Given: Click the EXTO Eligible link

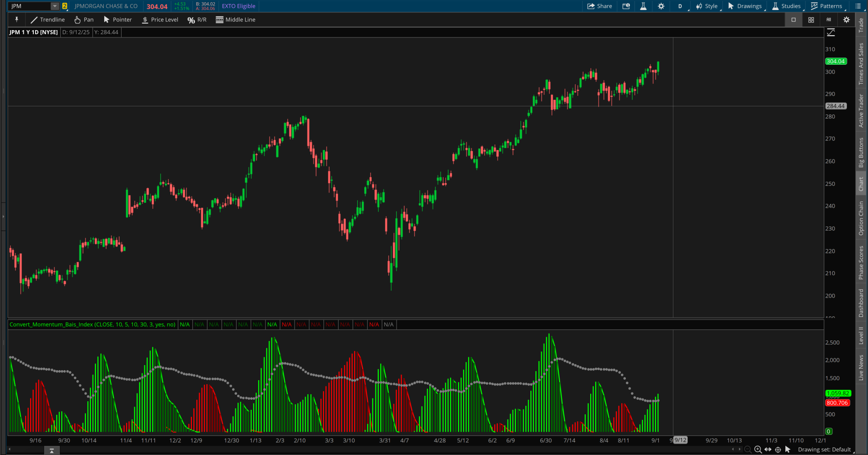Looking at the screenshot, I should [238, 6].
